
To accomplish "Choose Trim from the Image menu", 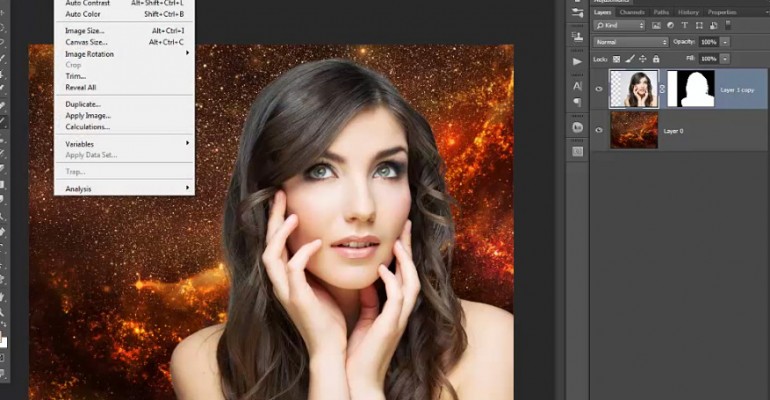I will 124,76.
